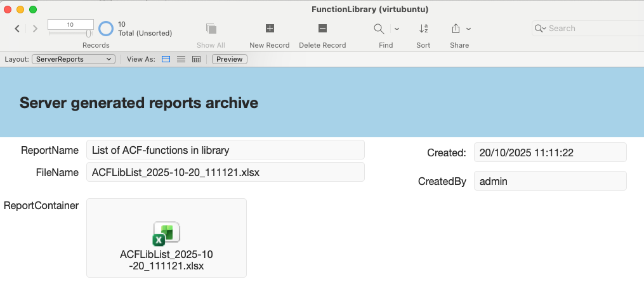Close the FunctionLibrary window
Image resolution: width=644 pixels, height=298 pixels.
click(8, 10)
